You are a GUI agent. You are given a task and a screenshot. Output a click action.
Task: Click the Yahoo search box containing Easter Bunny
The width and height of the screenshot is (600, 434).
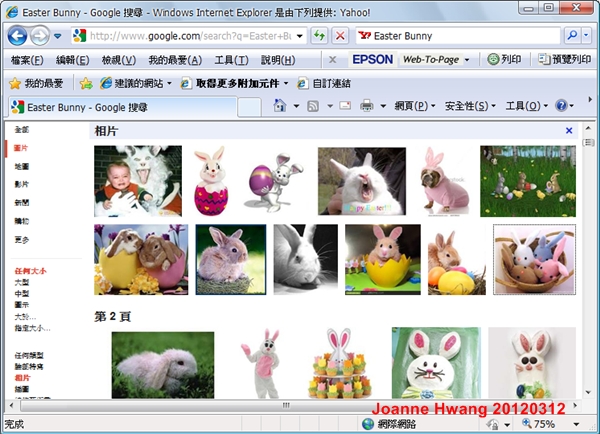point(458,36)
